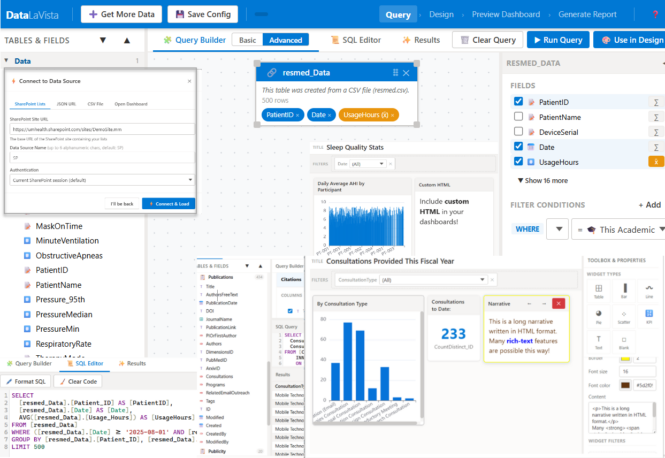
Task: Toggle the DeviceSerial field checkbox
Action: [x=518, y=131]
